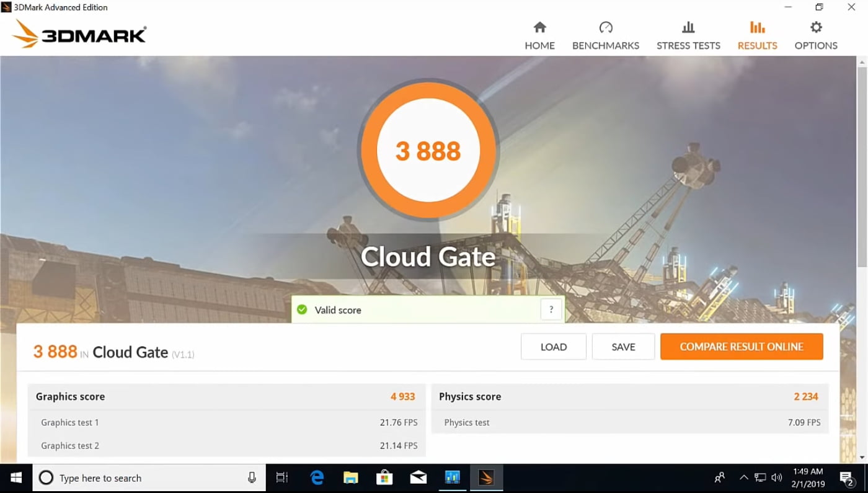Open the People icon in system tray
The image size is (868, 493).
coord(720,477)
